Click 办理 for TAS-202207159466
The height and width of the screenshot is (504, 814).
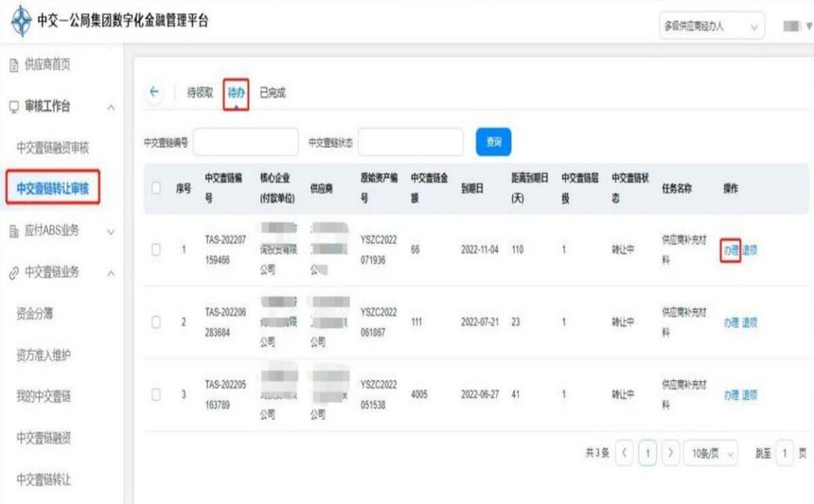tap(731, 251)
